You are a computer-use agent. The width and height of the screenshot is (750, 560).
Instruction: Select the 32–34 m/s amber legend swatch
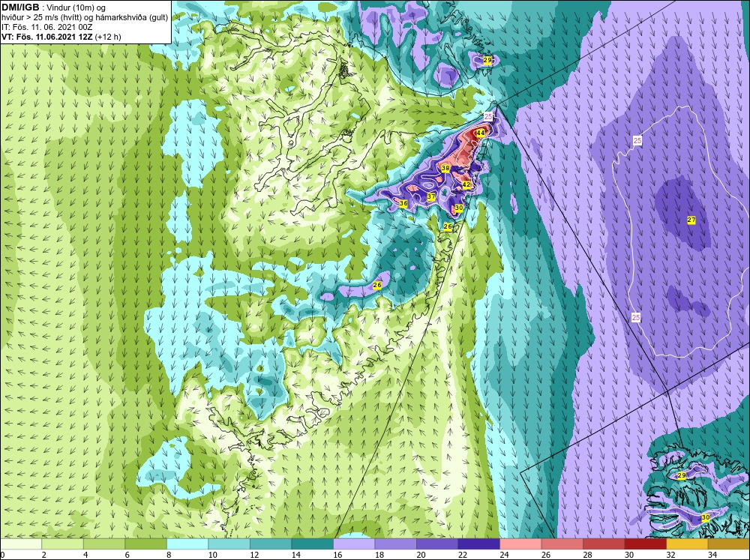687,544
